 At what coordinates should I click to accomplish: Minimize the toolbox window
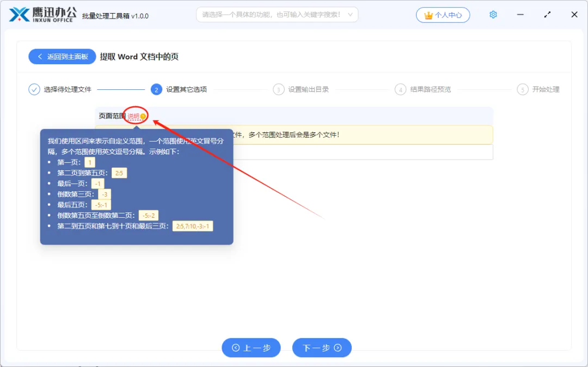520,15
